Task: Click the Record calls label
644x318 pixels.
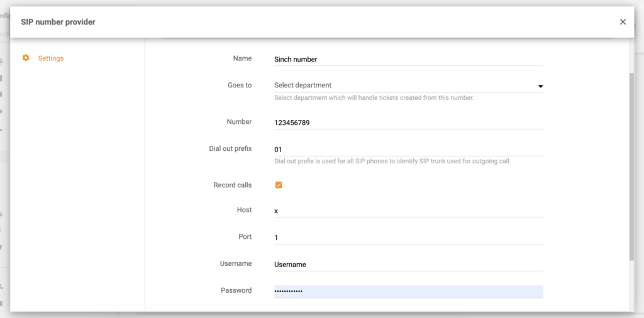Action: pos(232,185)
